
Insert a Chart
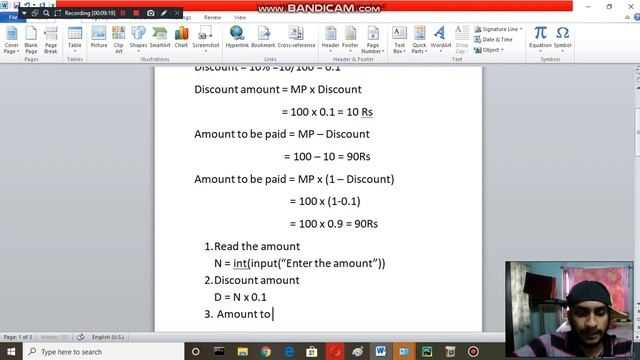(181, 38)
